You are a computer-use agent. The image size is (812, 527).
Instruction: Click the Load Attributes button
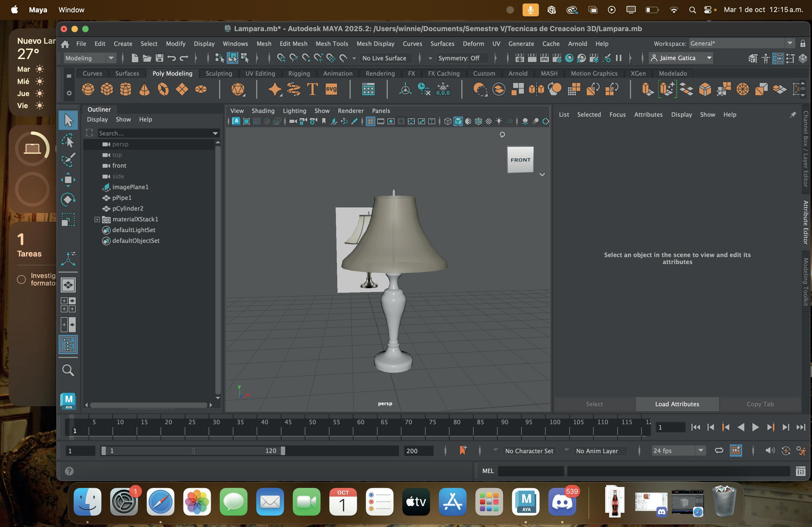[x=677, y=404]
